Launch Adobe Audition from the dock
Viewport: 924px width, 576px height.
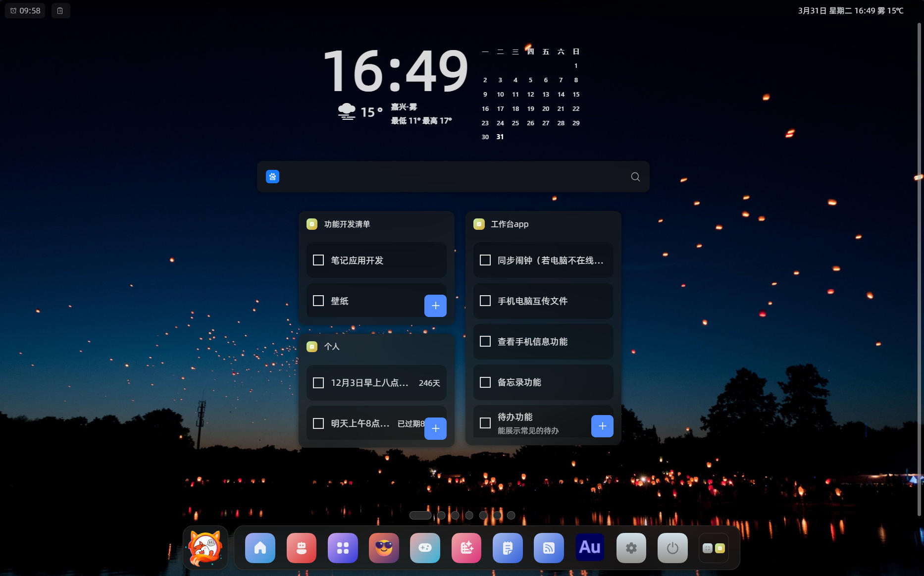point(590,548)
